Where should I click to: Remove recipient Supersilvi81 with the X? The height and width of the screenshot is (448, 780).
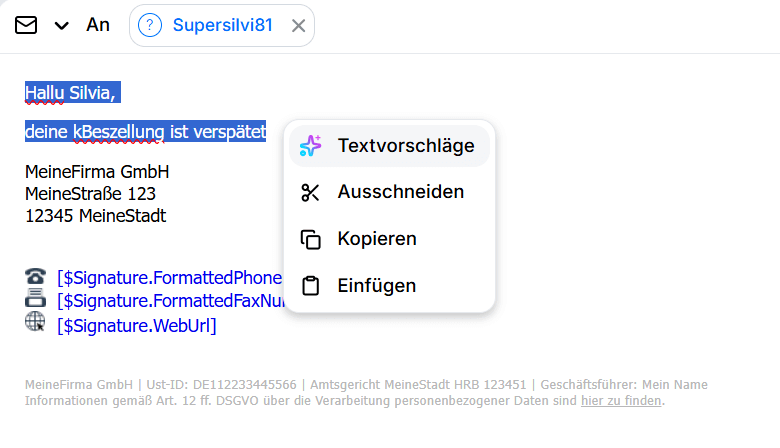tap(298, 26)
